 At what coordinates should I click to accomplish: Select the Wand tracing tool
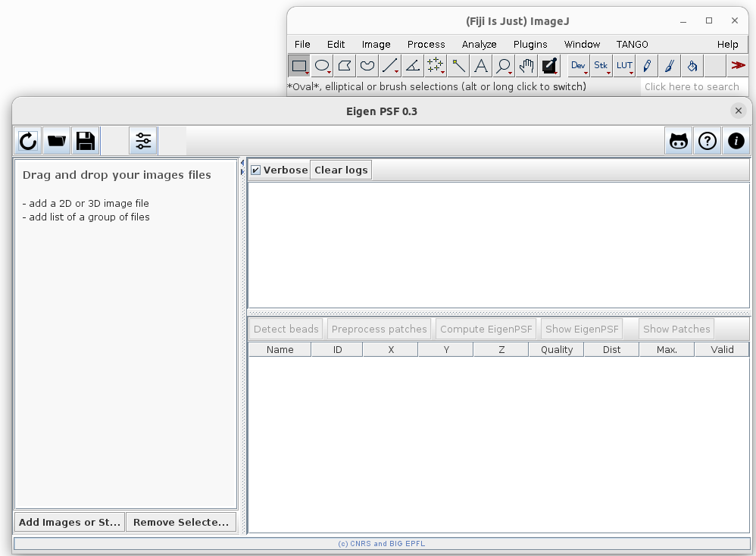[458, 66]
